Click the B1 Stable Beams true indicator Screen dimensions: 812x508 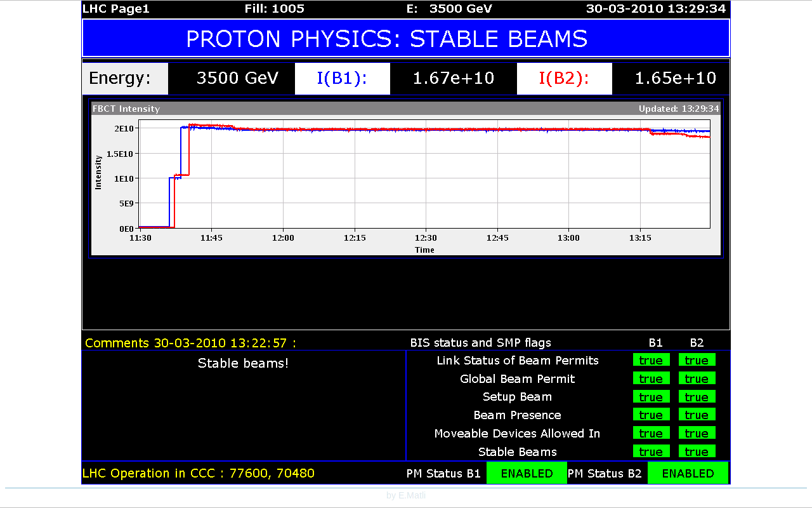pyautogui.click(x=651, y=451)
